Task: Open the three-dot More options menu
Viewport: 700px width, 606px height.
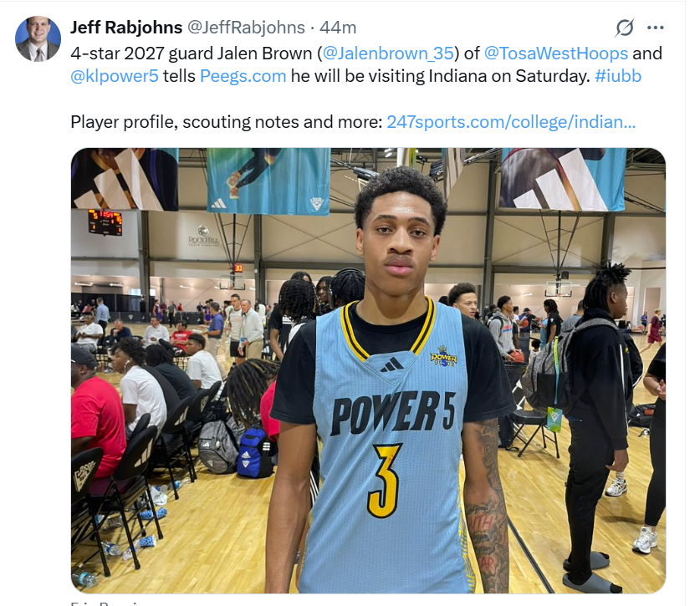Action: pyautogui.click(x=655, y=28)
